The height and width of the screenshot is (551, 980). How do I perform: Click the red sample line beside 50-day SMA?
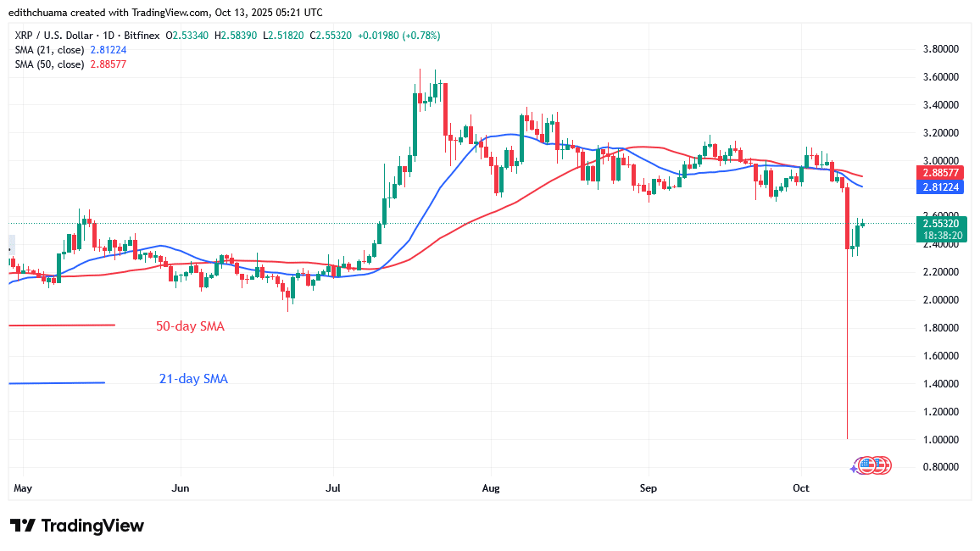click(61, 325)
